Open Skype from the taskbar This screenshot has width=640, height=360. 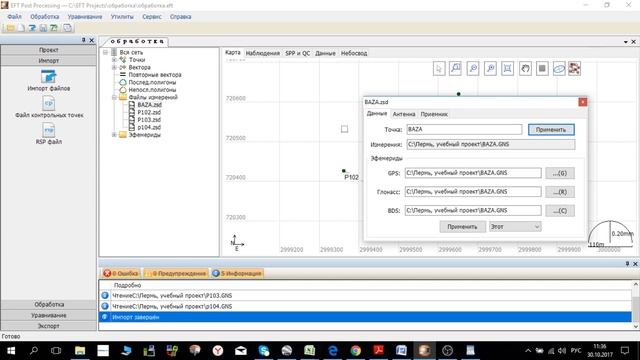coord(264,350)
